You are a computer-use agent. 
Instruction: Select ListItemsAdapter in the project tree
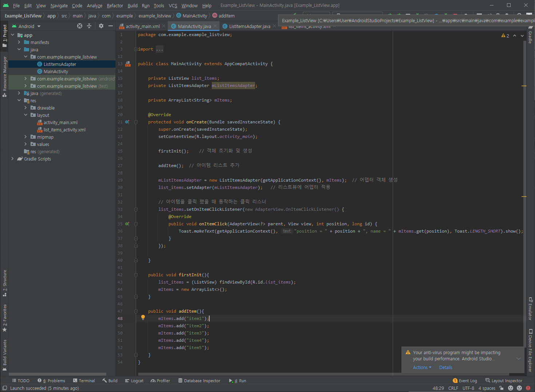pyautogui.click(x=60, y=64)
